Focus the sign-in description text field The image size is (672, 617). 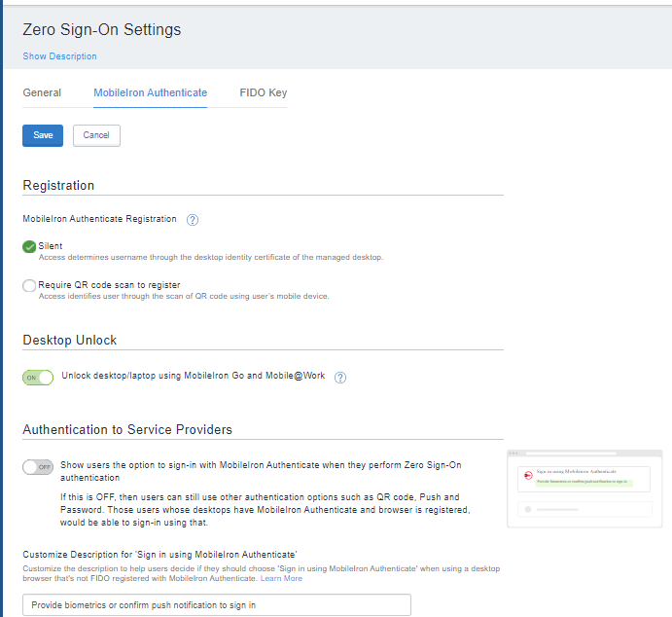(x=217, y=605)
